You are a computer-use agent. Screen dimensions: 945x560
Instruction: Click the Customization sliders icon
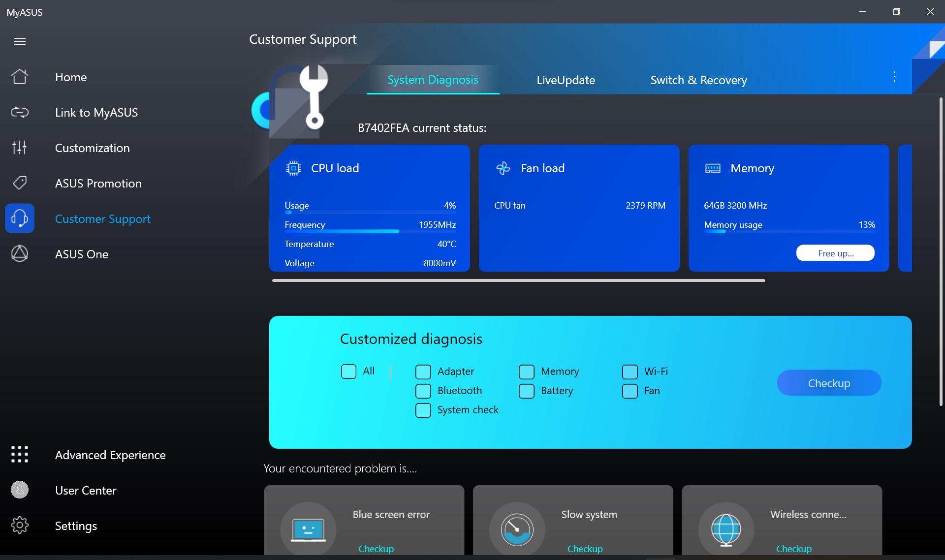pyautogui.click(x=19, y=147)
